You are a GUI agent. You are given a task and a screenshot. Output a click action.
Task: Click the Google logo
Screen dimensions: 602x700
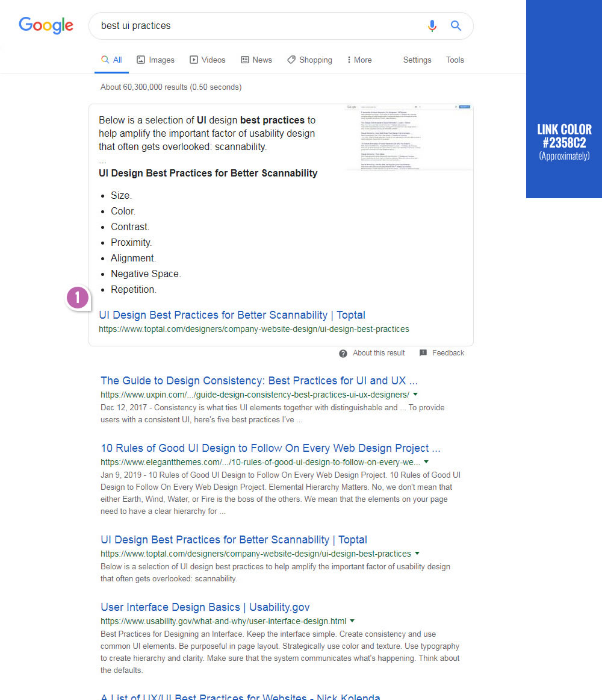pos(46,25)
